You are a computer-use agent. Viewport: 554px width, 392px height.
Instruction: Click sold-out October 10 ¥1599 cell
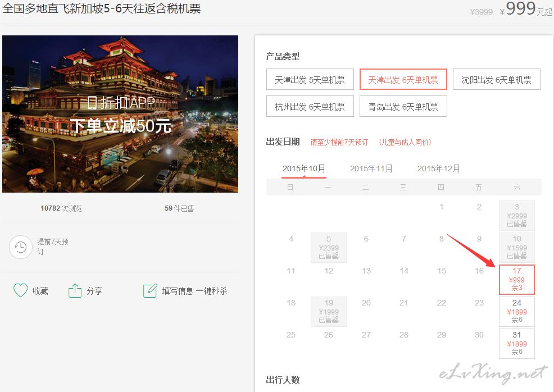(516, 247)
